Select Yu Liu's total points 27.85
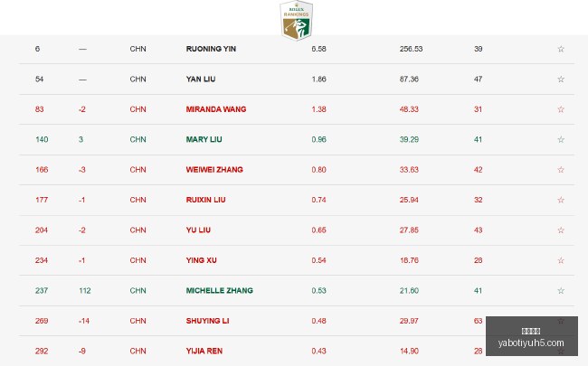The height and width of the screenshot is (366, 588). coord(409,230)
